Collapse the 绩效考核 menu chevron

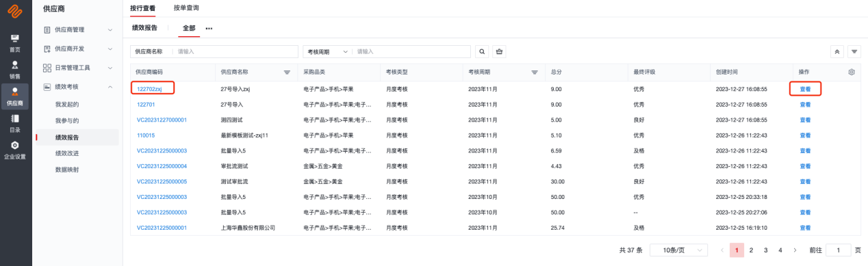click(110, 87)
